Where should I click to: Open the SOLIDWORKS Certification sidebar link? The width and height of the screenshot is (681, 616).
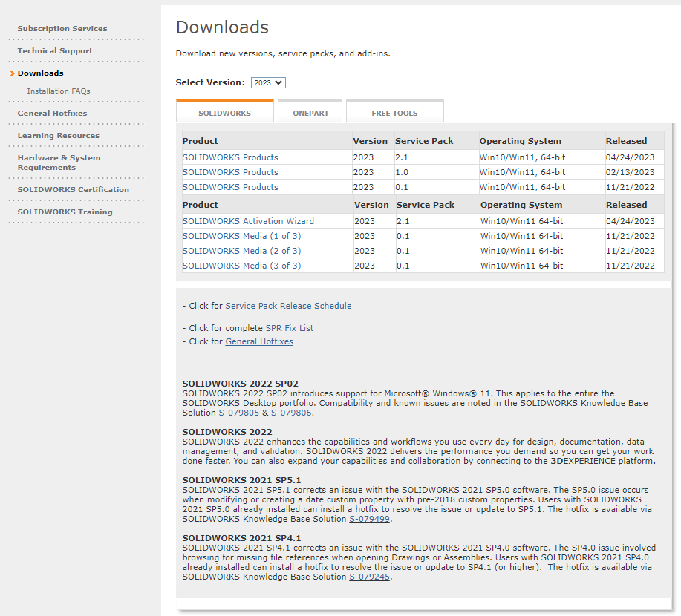73,190
